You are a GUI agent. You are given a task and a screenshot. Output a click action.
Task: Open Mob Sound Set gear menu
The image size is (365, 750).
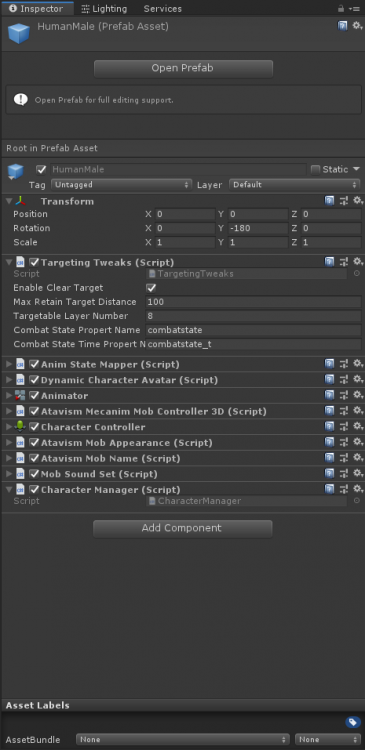pyautogui.click(x=358, y=474)
